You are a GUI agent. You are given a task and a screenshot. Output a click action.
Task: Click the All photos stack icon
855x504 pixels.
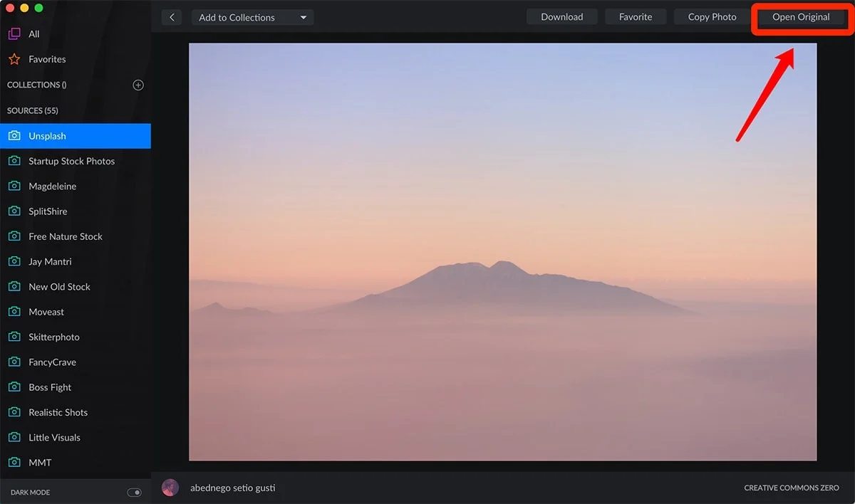pos(14,34)
